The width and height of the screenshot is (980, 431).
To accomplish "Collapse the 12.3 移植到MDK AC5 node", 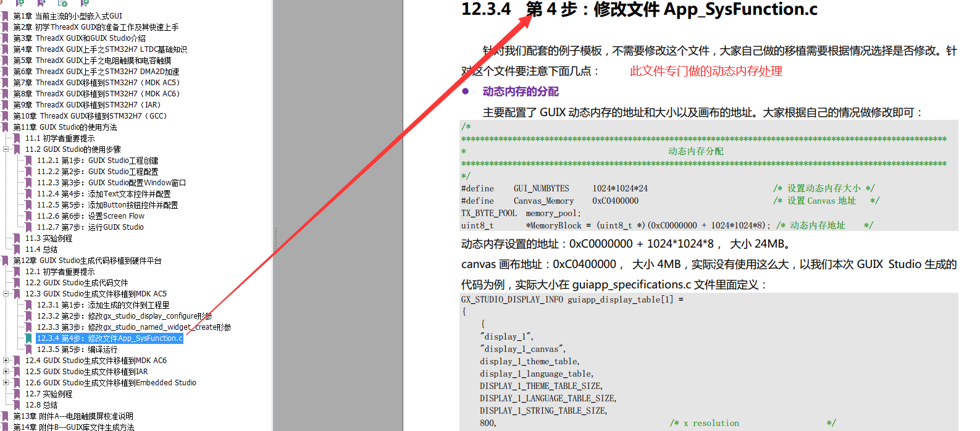I will tap(6, 294).
